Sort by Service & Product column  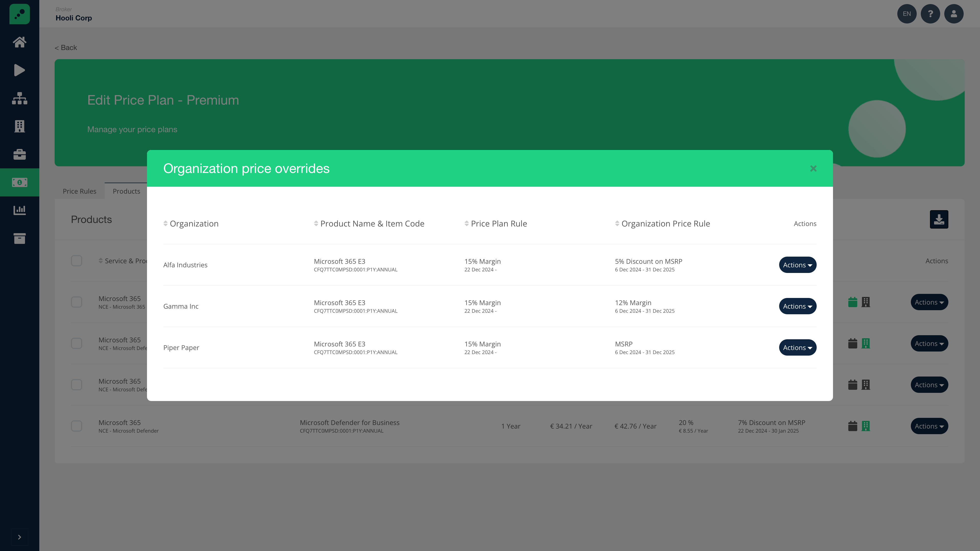pyautogui.click(x=122, y=261)
